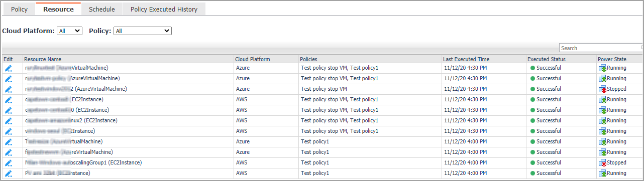
Task: Sort by the Executed Status column header
Action: click(547, 59)
